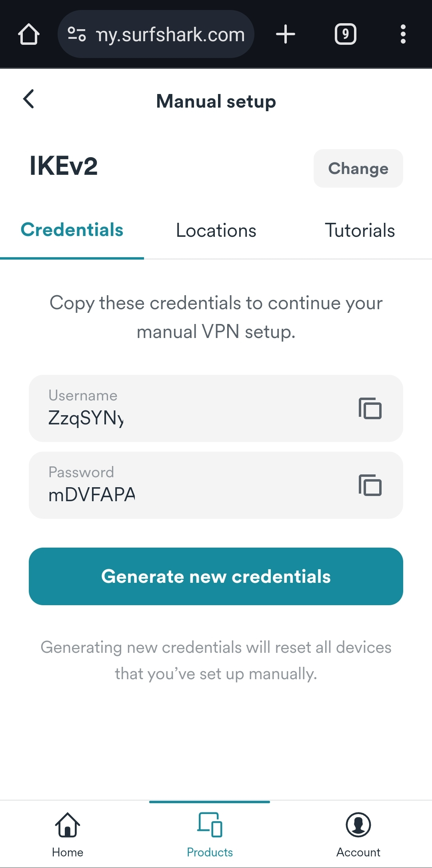Tap the Username field value
Image resolution: width=432 pixels, height=868 pixels.
click(86, 418)
